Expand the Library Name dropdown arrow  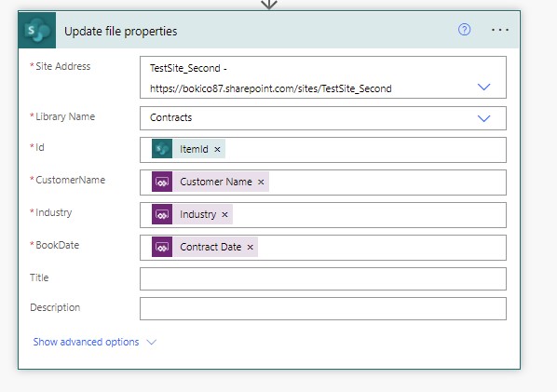pos(483,118)
